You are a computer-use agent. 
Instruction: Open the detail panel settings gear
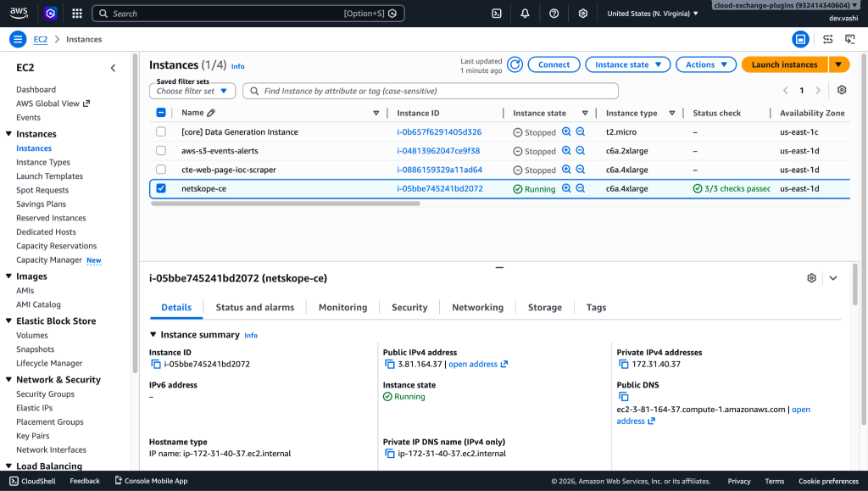coord(811,278)
